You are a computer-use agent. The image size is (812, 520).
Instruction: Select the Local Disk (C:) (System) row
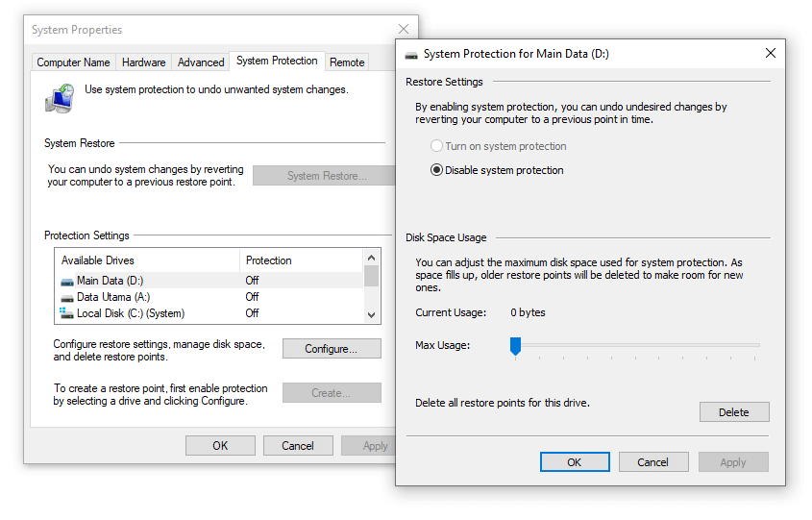pyautogui.click(x=211, y=313)
